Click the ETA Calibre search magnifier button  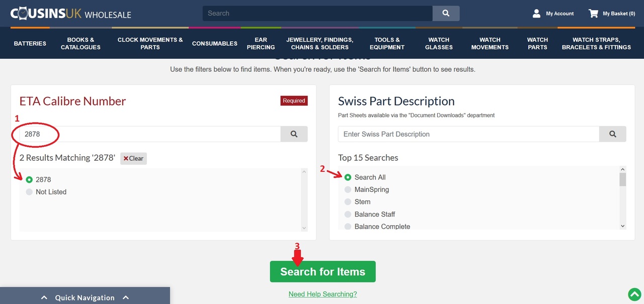coord(294,134)
